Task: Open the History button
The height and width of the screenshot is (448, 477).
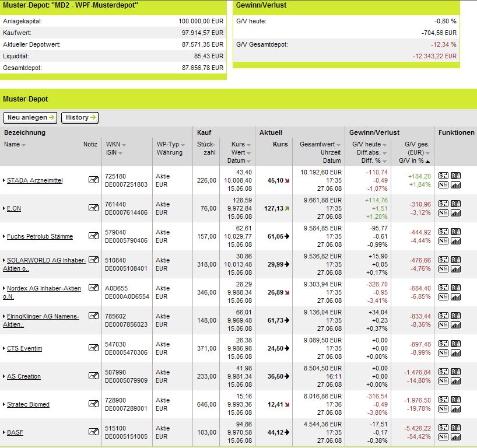Action: [80, 117]
